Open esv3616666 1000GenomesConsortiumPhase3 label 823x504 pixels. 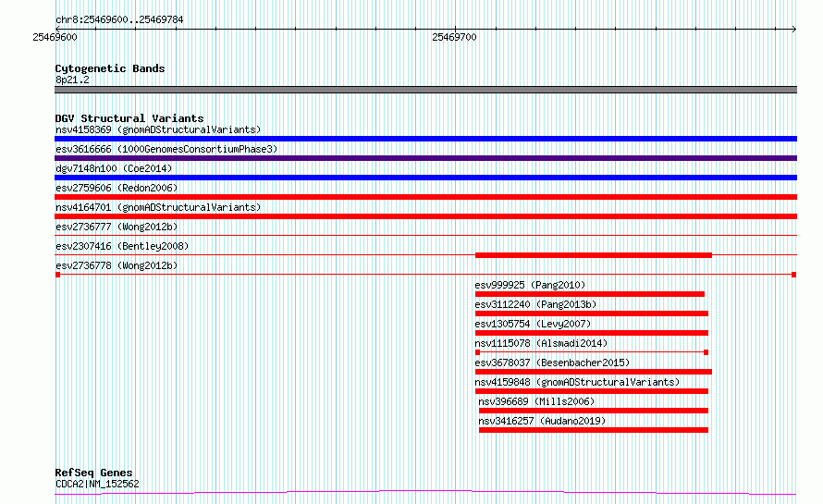[x=166, y=149]
